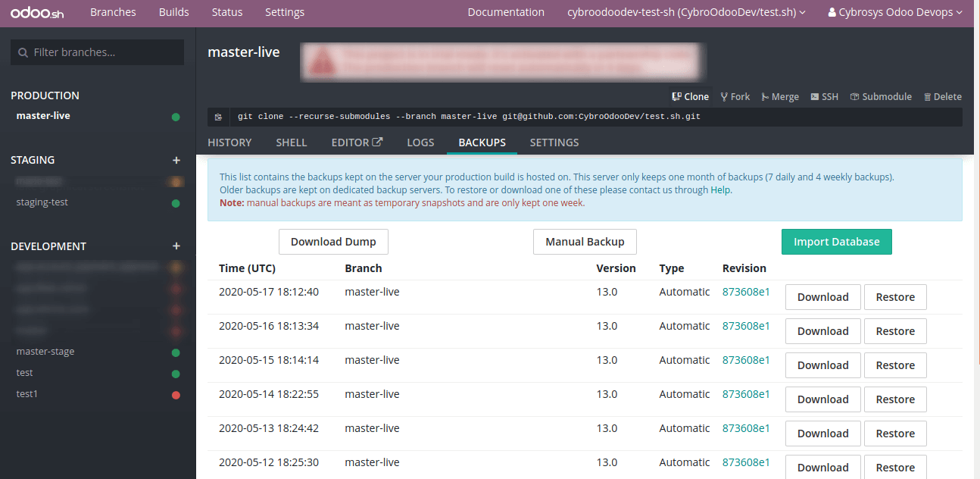Open the EDITOR tab in new window
Viewport: 980px width, 479px height.
[x=357, y=142]
